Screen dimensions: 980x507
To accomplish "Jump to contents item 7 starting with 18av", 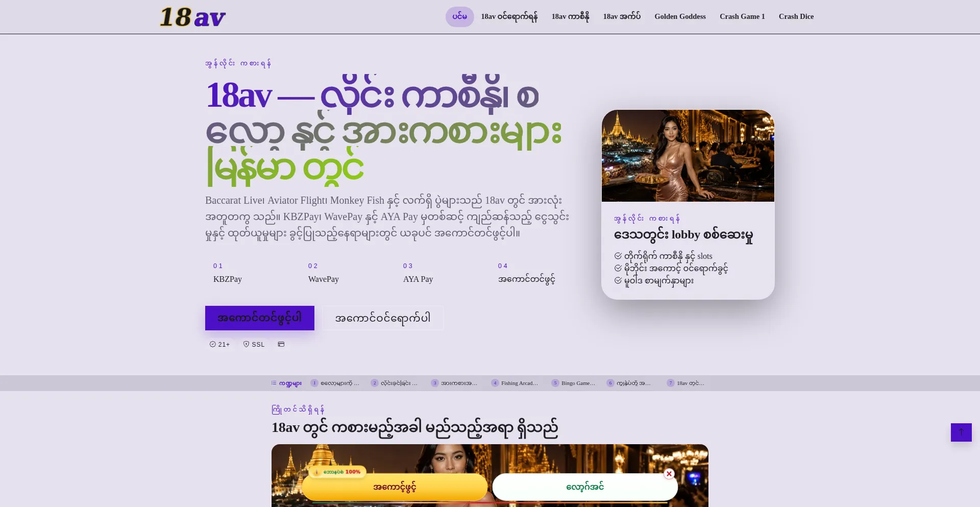I will 686,383.
